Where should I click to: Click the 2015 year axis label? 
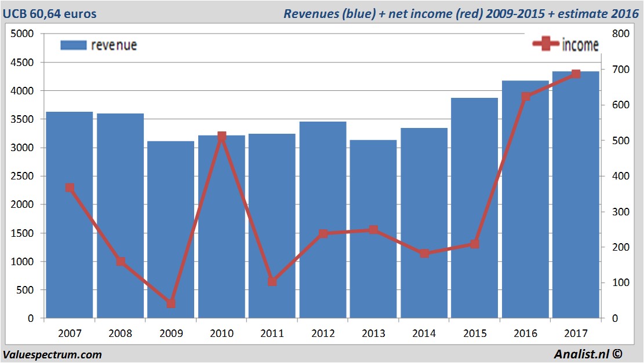click(475, 333)
